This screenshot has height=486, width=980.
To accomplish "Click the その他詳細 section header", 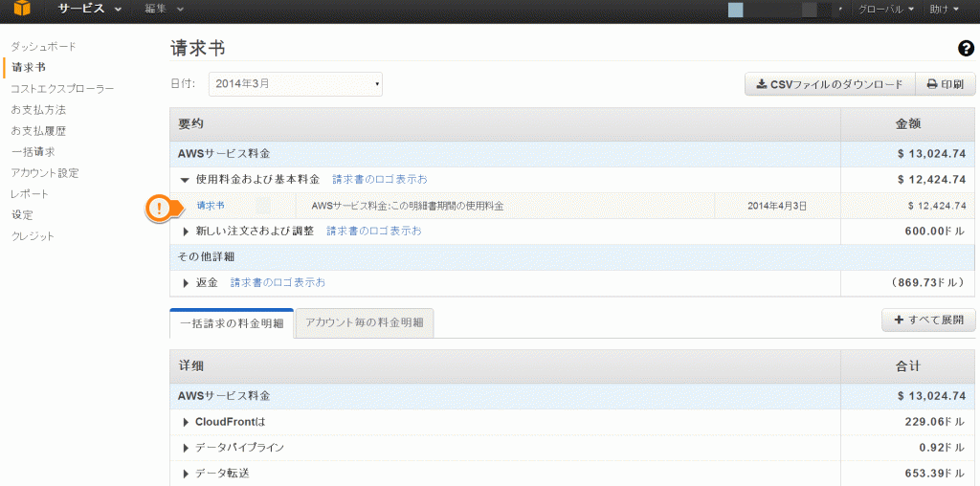I will click(x=207, y=257).
